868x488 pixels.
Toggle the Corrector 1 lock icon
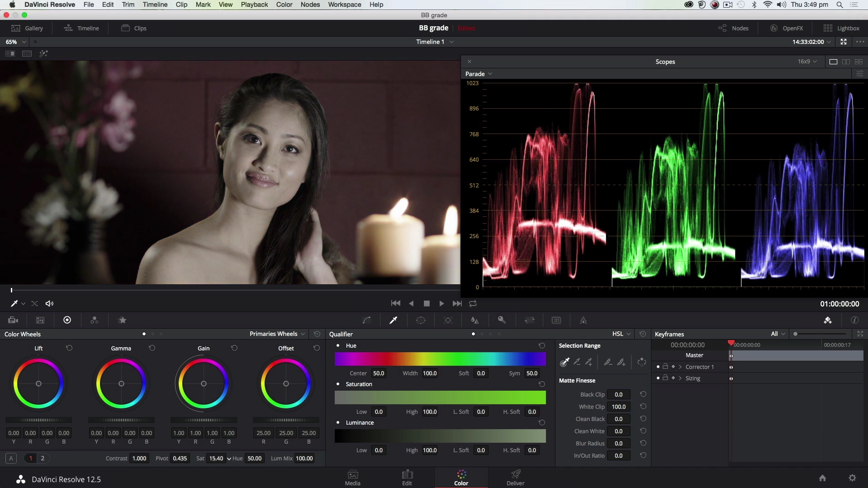(665, 366)
